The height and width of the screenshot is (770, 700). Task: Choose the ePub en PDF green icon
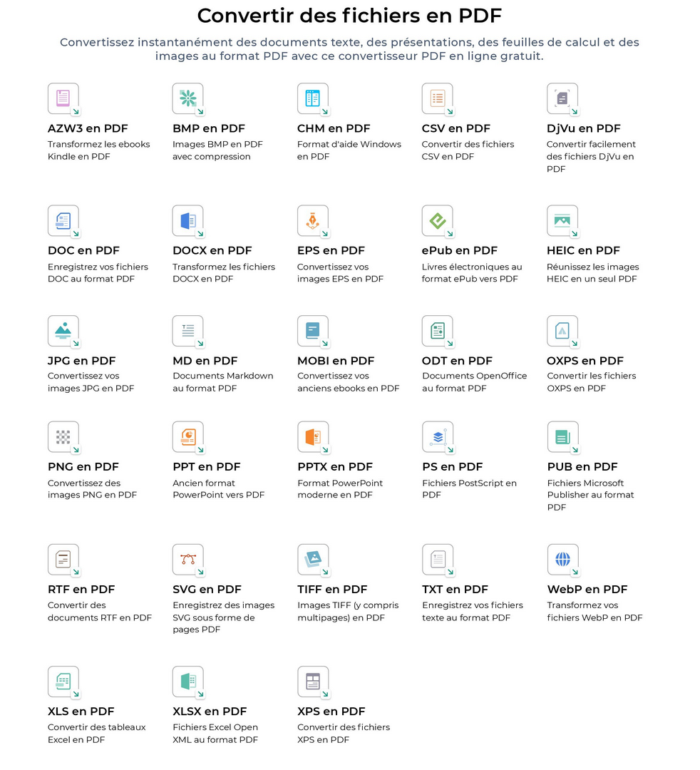(438, 221)
